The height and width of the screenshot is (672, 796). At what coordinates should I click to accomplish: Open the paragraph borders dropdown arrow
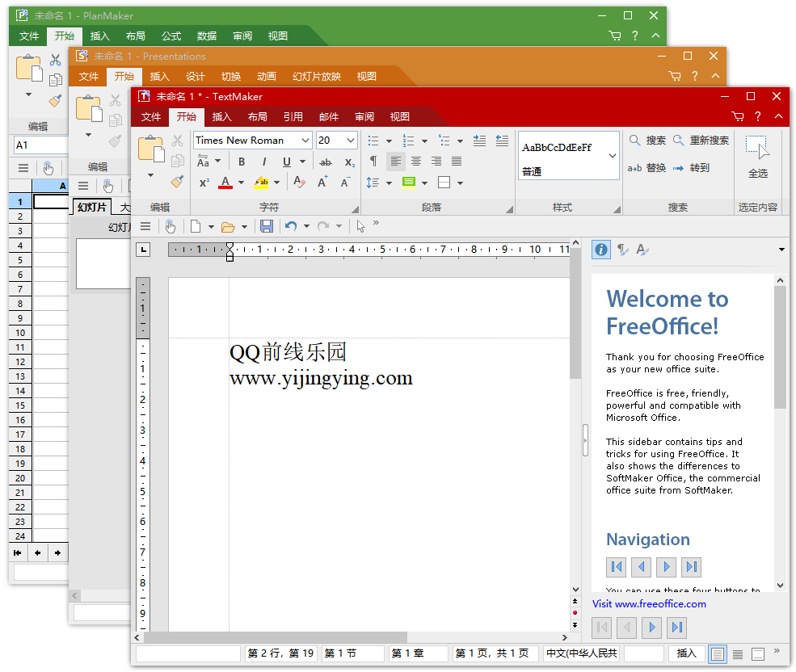(460, 183)
